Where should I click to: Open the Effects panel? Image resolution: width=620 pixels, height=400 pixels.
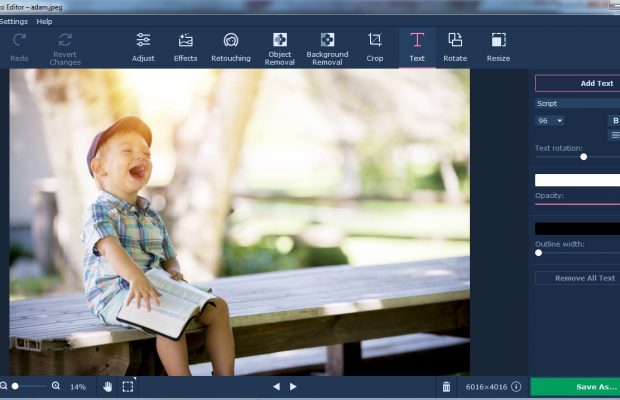(x=186, y=46)
